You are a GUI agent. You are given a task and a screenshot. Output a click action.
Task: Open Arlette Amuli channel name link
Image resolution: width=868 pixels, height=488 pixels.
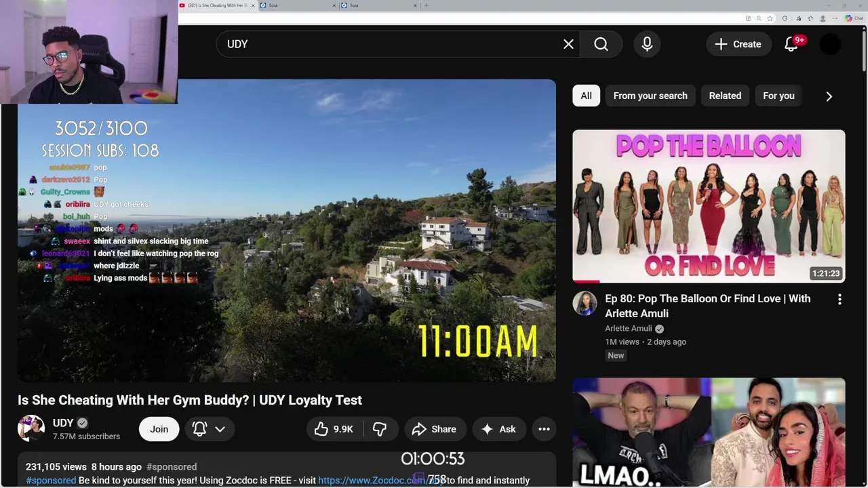[x=628, y=329]
